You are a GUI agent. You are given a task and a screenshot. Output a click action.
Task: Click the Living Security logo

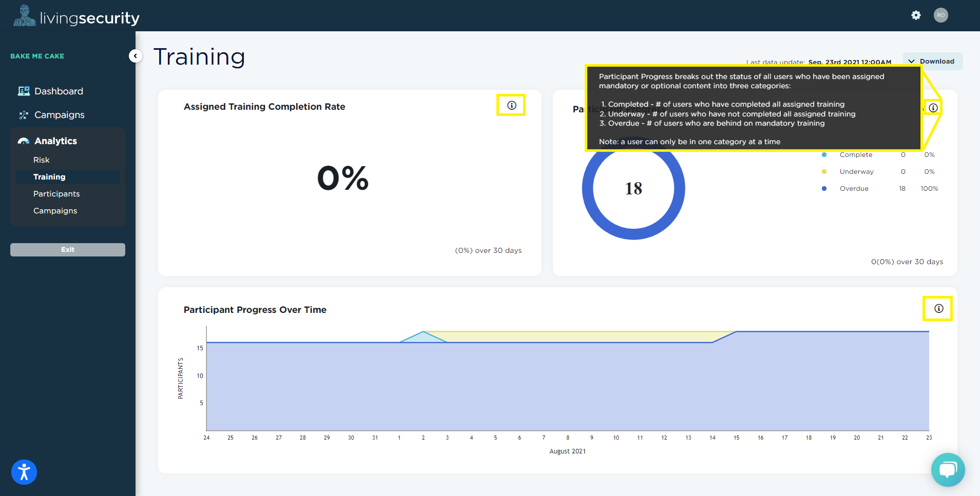76,16
